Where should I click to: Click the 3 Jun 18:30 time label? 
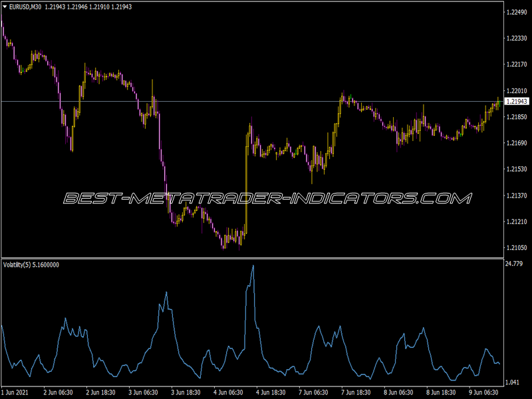[x=186, y=392]
